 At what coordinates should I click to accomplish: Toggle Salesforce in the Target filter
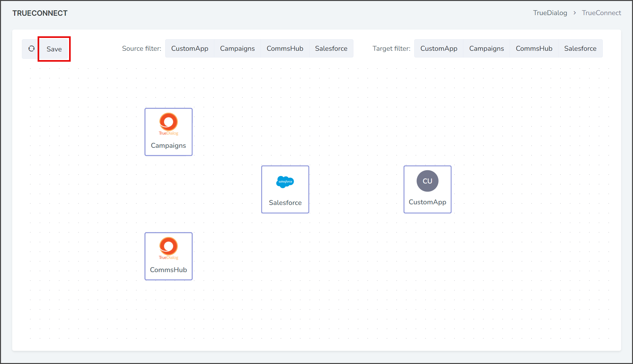(580, 49)
